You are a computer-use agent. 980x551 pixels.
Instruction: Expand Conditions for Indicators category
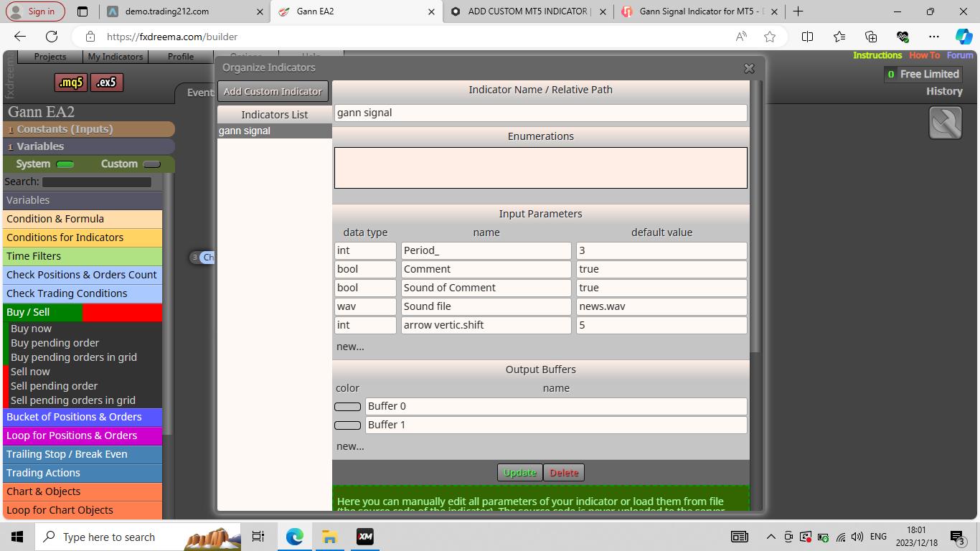pyautogui.click(x=83, y=237)
